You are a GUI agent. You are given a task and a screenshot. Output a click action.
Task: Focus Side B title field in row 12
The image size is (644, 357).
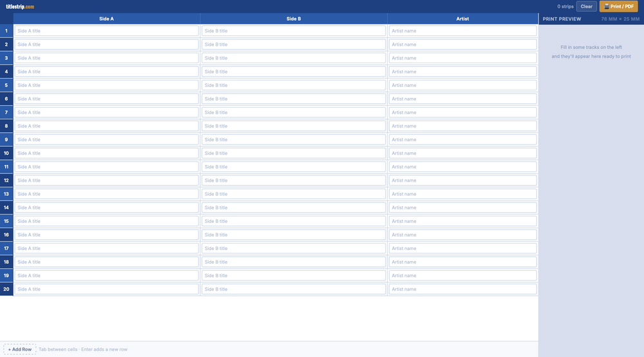[x=294, y=180]
